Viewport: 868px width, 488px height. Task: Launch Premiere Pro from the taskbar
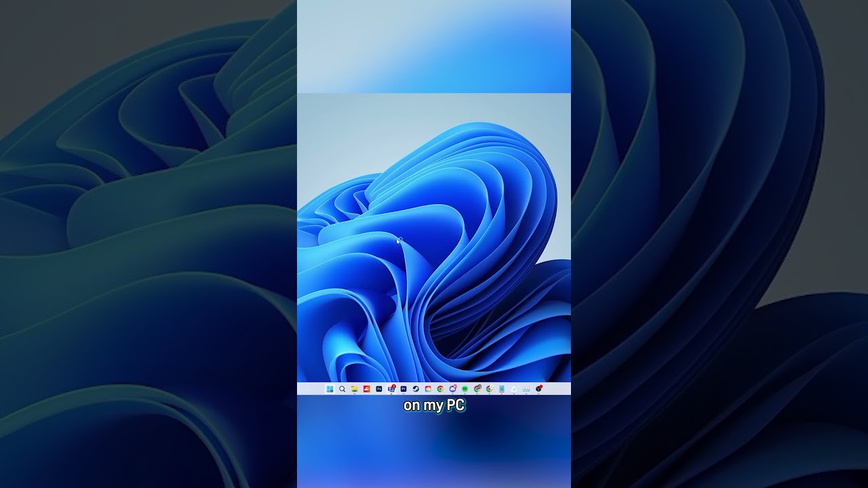tap(403, 389)
